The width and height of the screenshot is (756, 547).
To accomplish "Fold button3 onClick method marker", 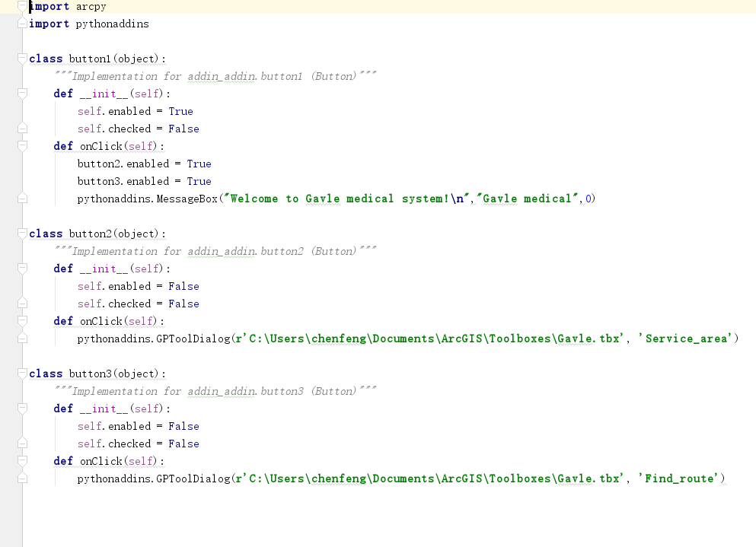I will tap(22, 461).
